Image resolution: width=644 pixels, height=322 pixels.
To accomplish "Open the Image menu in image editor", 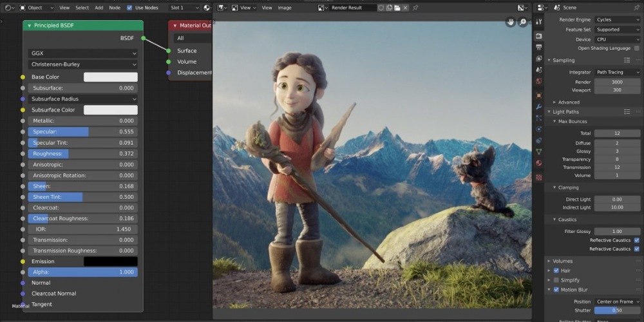I will 284,8.
